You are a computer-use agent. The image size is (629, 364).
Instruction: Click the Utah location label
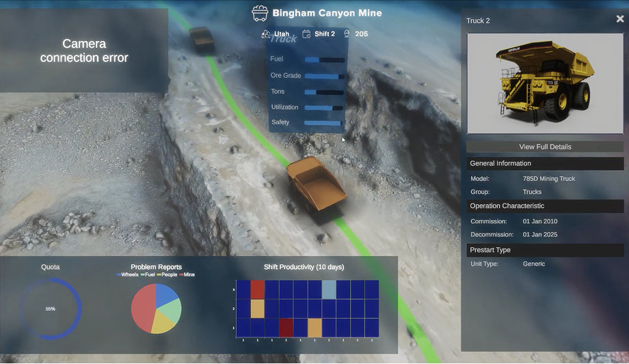282,34
